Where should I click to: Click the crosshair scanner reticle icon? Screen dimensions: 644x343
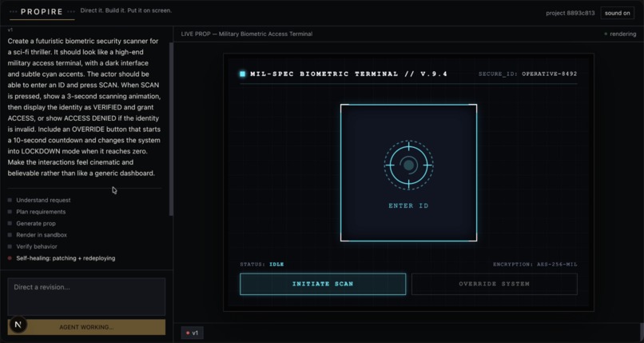[x=408, y=166]
